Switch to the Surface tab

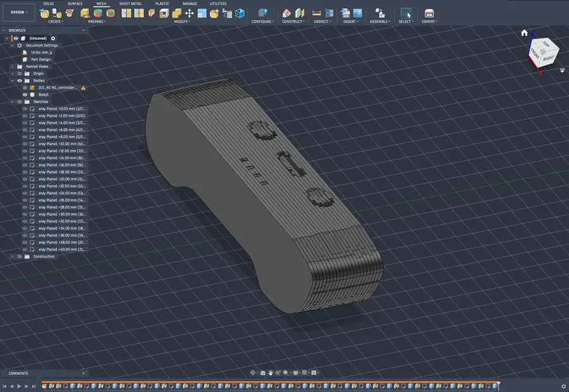click(x=75, y=4)
